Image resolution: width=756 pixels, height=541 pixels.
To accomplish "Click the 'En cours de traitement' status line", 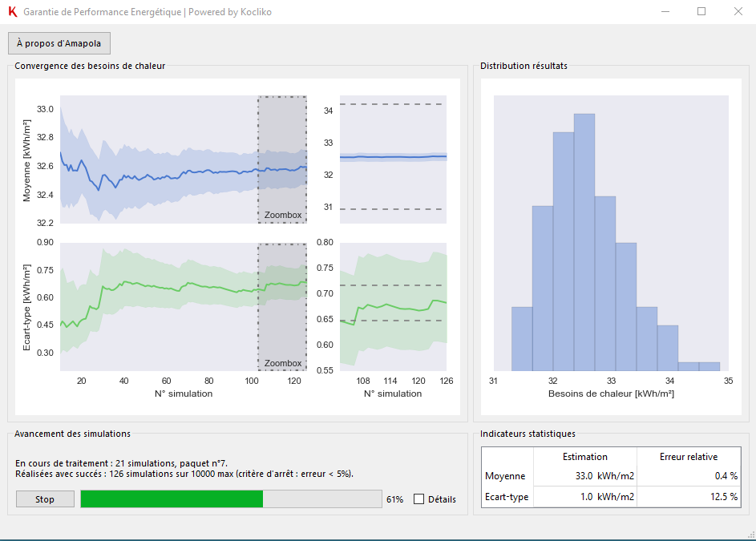I will (122, 463).
